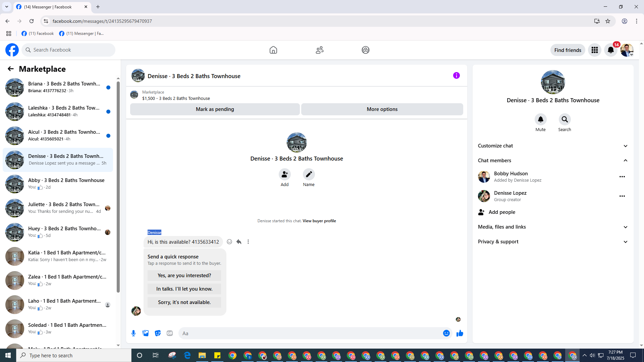Reply to Denisse's message arrow icon
The width and height of the screenshot is (644, 362).
tap(239, 242)
